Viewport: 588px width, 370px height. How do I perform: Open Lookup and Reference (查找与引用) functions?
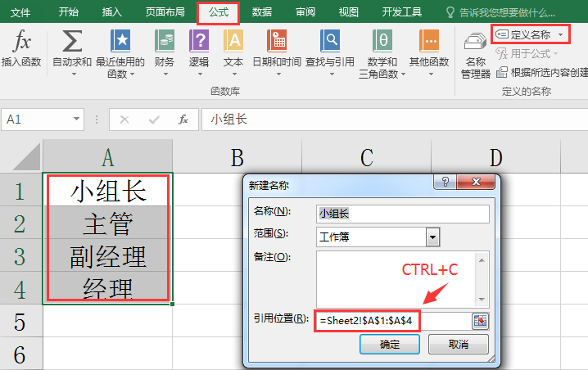[330, 52]
